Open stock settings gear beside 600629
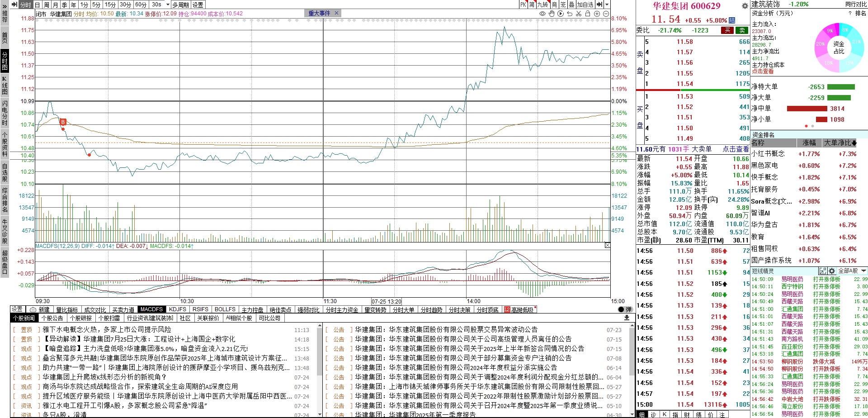 click(745, 6)
